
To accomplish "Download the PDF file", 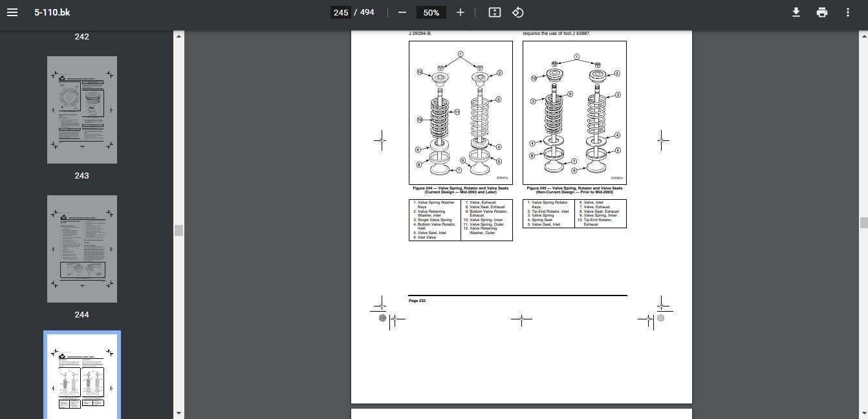I will point(796,12).
